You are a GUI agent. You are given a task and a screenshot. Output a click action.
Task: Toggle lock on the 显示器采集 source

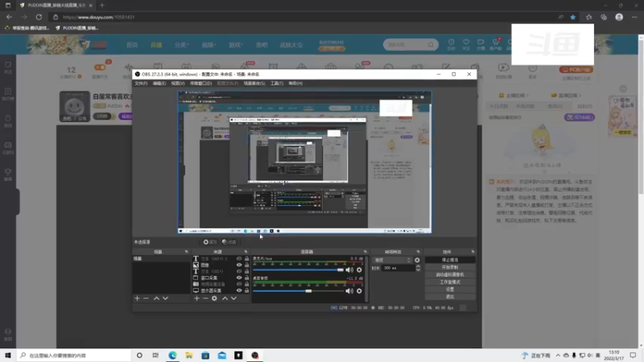pos(247,290)
